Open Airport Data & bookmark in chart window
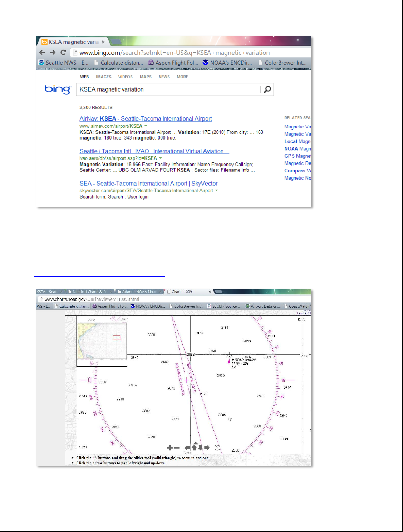 (262, 306)
